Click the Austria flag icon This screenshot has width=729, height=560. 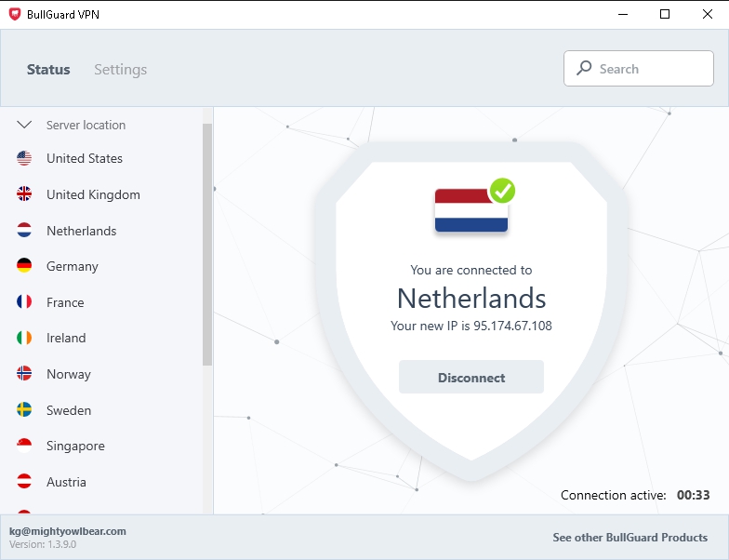(24, 482)
